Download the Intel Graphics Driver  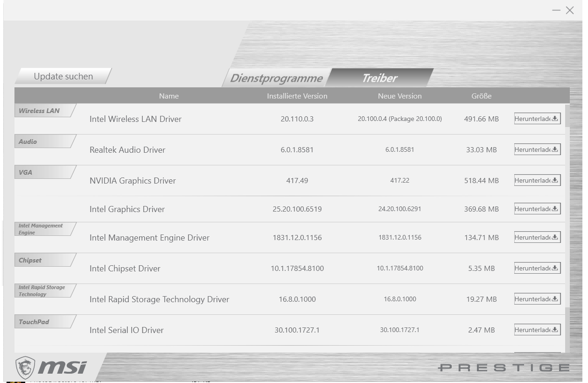point(537,209)
